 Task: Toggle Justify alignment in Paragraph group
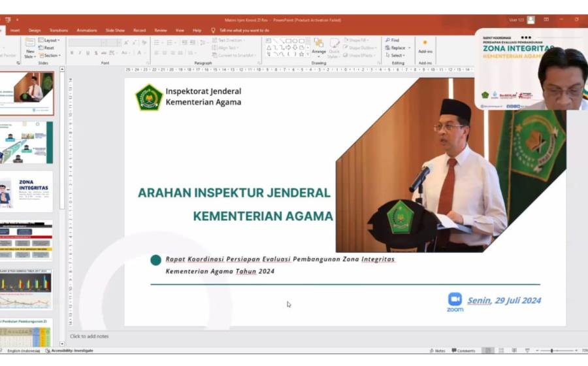(180, 53)
